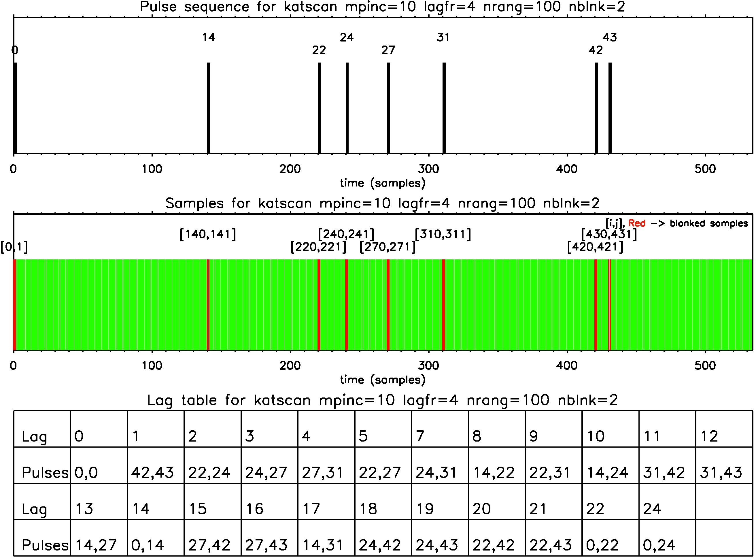Click the lag table cell '14,27'
This screenshot has width=756, height=558.
[96, 545]
